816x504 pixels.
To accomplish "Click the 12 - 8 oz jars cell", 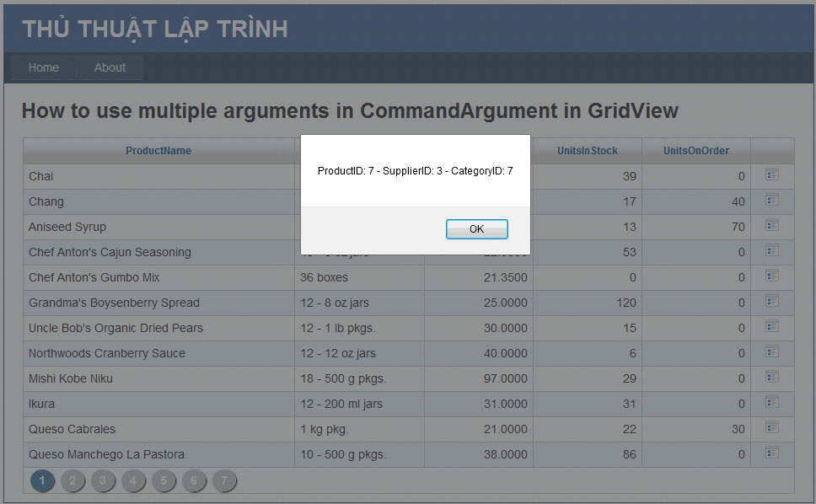I will pyautogui.click(x=360, y=303).
